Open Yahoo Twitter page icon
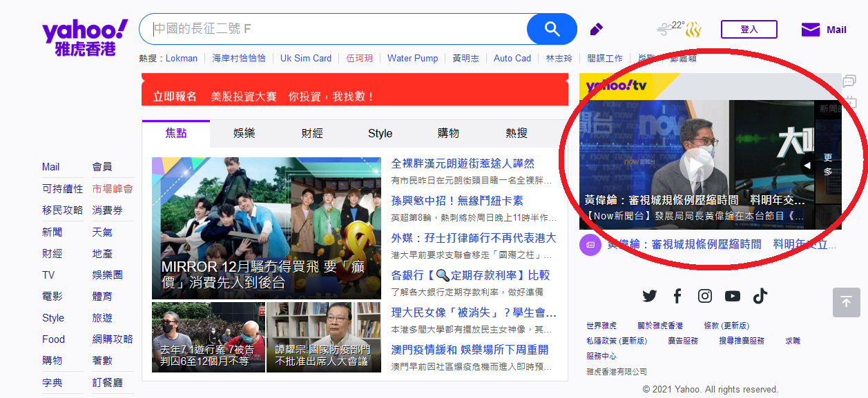The image size is (868, 398). click(650, 296)
